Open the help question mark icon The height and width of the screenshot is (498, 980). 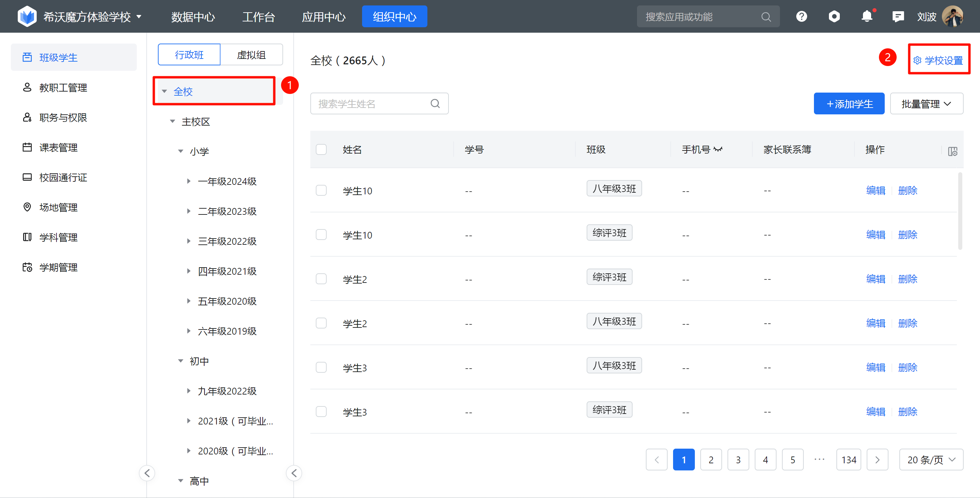(801, 16)
